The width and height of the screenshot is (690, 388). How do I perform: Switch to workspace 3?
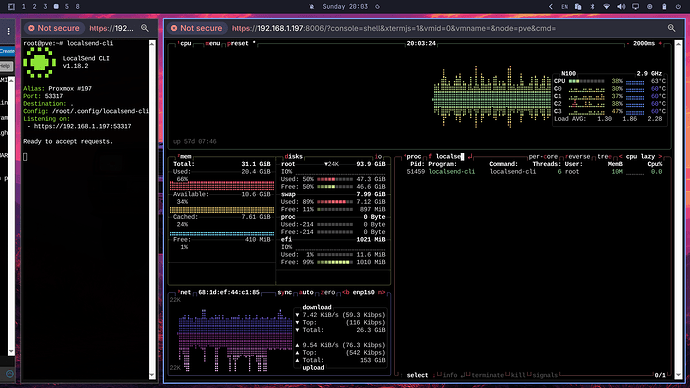pyautogui.click(x=45, y=7)
